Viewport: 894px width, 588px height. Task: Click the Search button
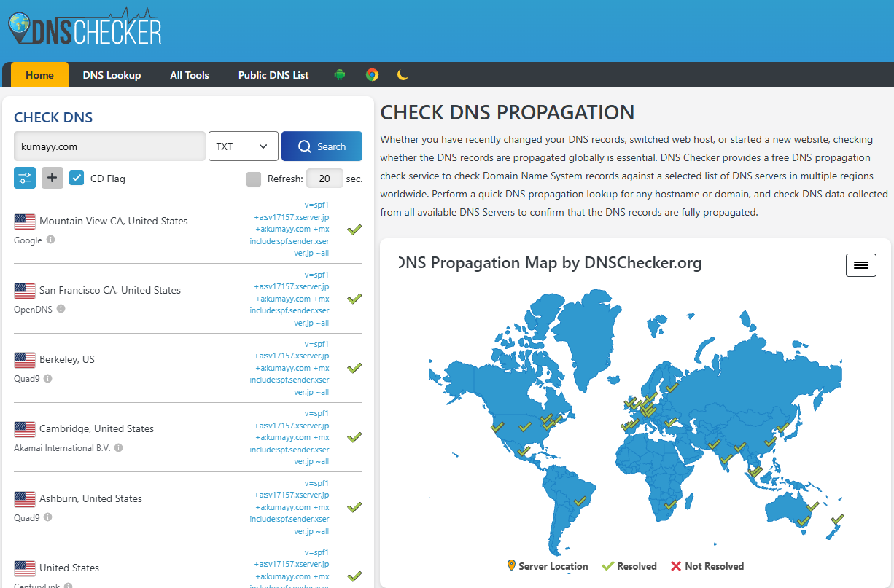tap(322, 146)
